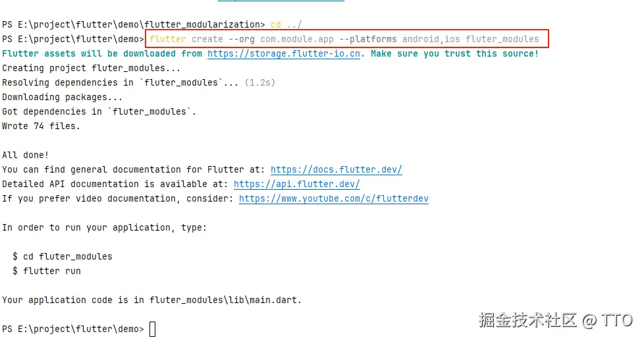Image resolution: width=644 pixels, height=340 pixels.
Task: Open the youtube.com/c/flutterdev link
Action: coord(333,199)
